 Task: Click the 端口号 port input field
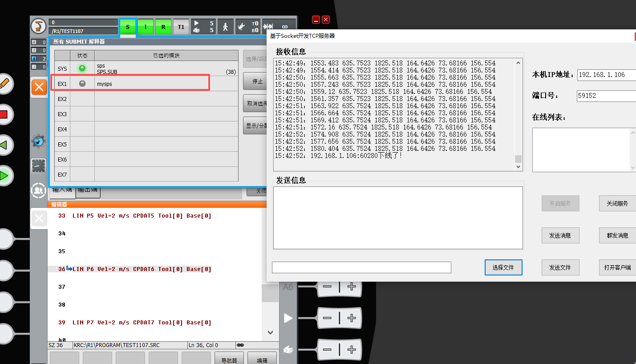click(606, 96)
